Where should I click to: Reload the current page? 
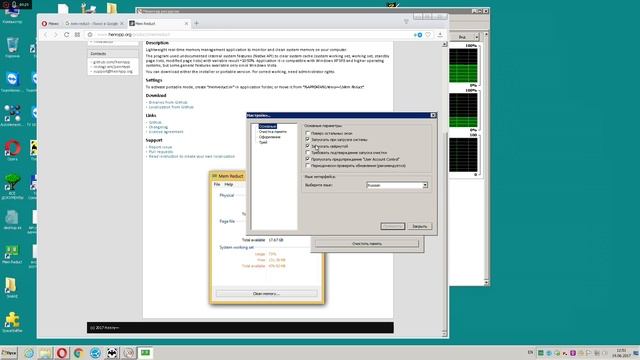click(67, 35)
